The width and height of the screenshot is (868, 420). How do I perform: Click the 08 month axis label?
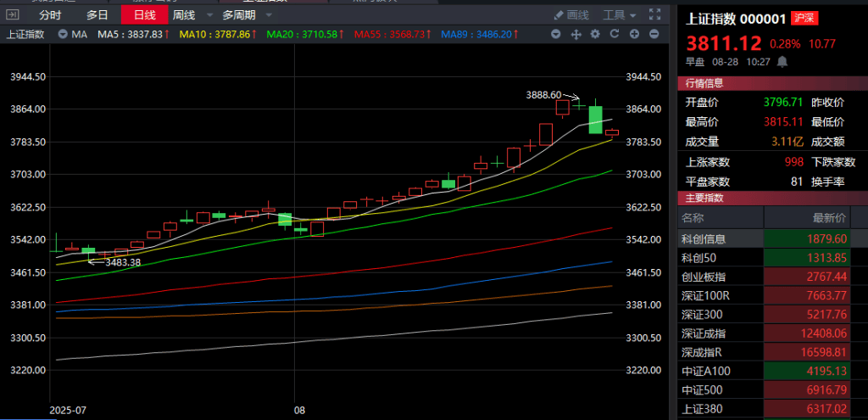(299, 412)
